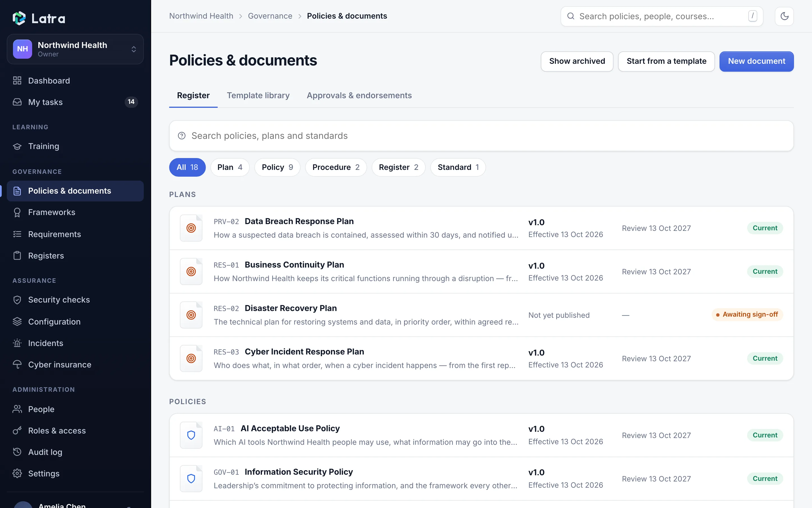Screen dimensions: 812x508
Task: Click Start from a template button
Action: pos(666,61)
